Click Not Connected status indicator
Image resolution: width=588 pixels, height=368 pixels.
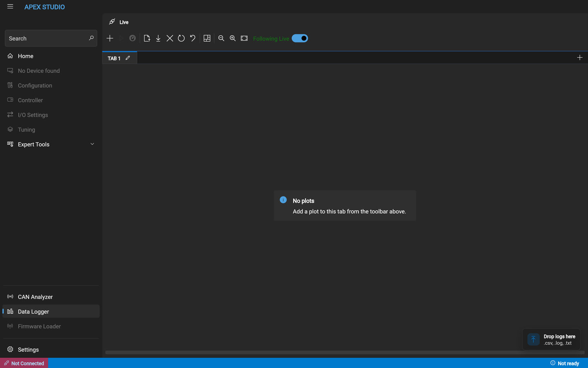point(24,363)
